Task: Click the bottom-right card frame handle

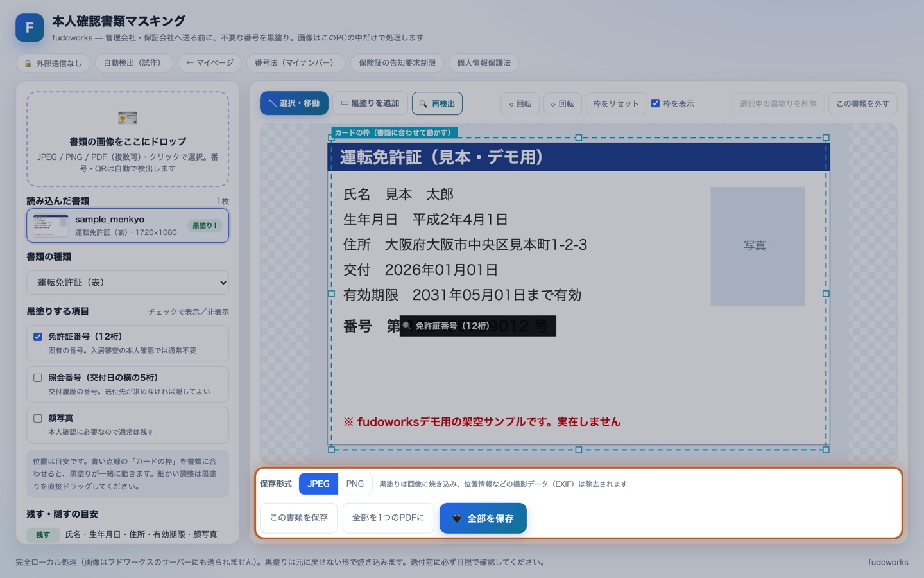Action: coord(826,450)
